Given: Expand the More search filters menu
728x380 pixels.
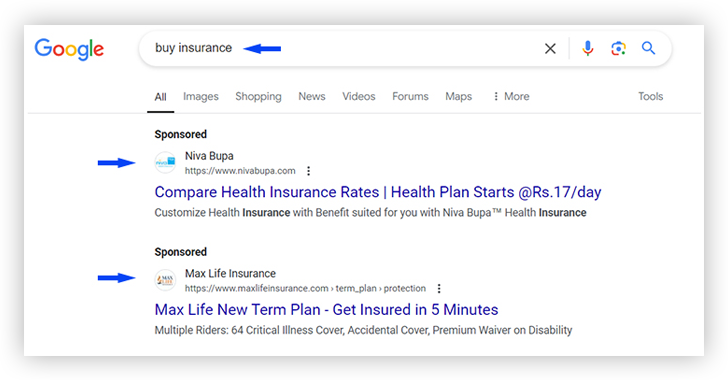Looking at the screenshot, I should click(511, 96).
